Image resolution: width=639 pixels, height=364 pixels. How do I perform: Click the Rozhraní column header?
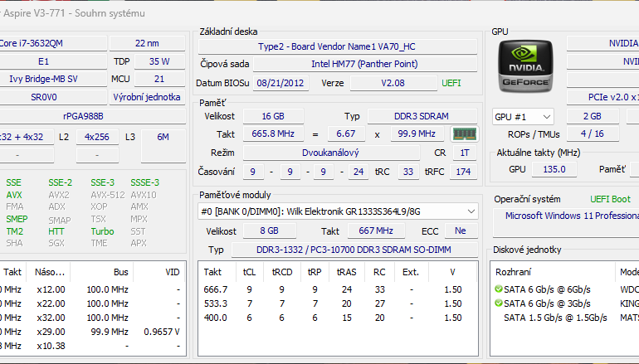pos(515,271)
